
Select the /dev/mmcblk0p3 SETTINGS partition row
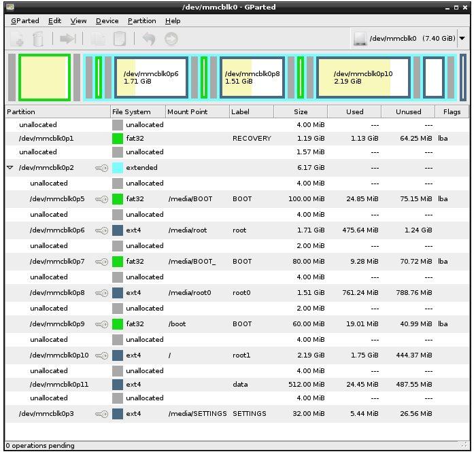point(237,414)
